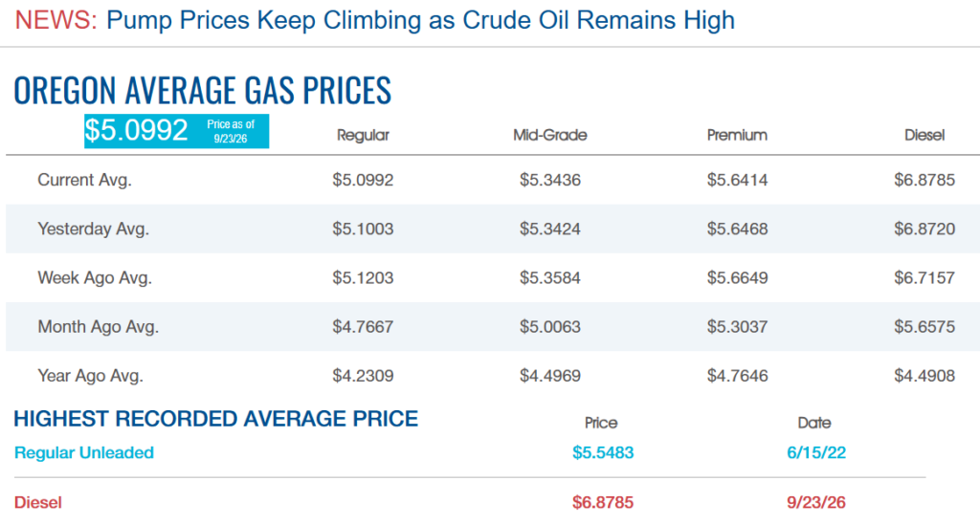Screen dimensions: 980x525
Task: Click the Current Avg. row label
Action: 84,180
